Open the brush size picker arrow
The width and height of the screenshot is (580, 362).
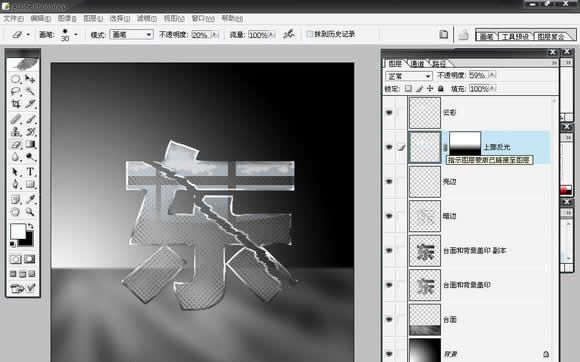point(76,34)
